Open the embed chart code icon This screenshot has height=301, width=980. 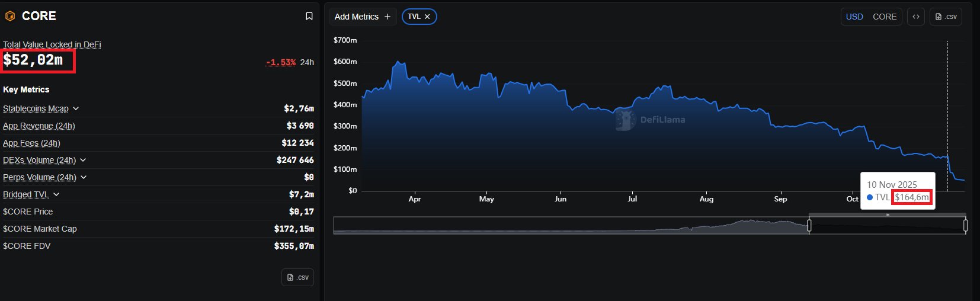915,17
